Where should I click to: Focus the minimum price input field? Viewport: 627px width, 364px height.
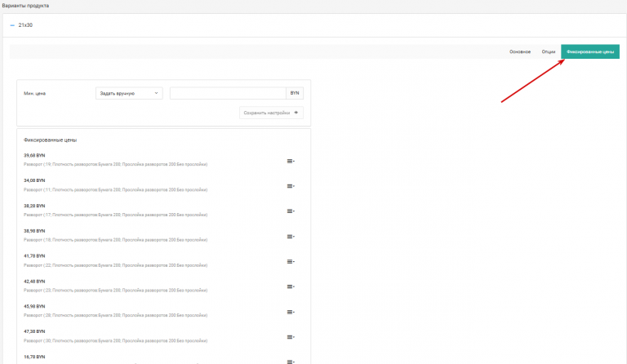coord(228,93)
